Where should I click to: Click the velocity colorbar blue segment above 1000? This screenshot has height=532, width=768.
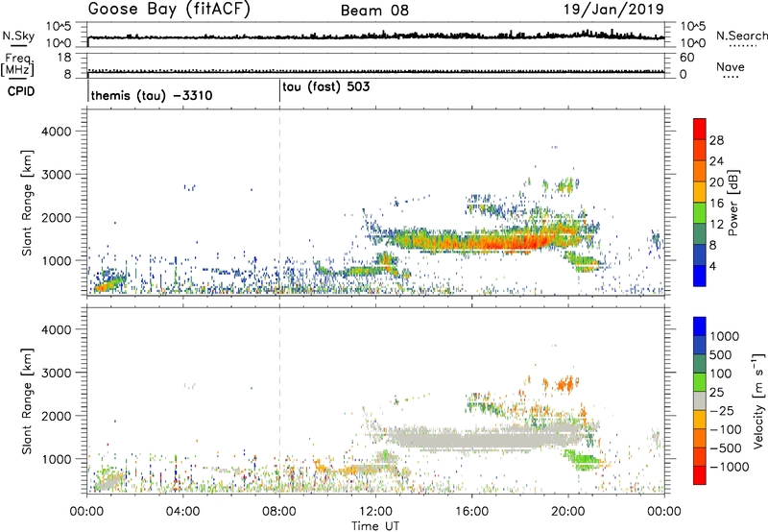[x=700, y=326]
